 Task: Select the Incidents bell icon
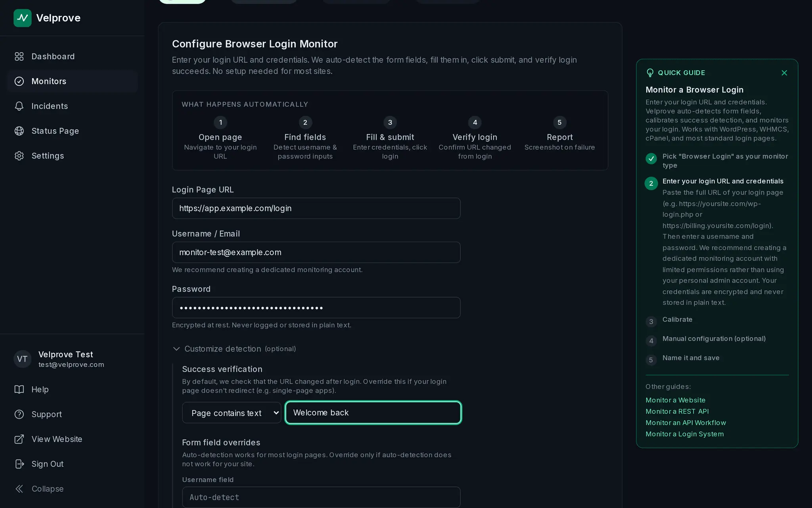pyautogui.click(x=19, y=106)
